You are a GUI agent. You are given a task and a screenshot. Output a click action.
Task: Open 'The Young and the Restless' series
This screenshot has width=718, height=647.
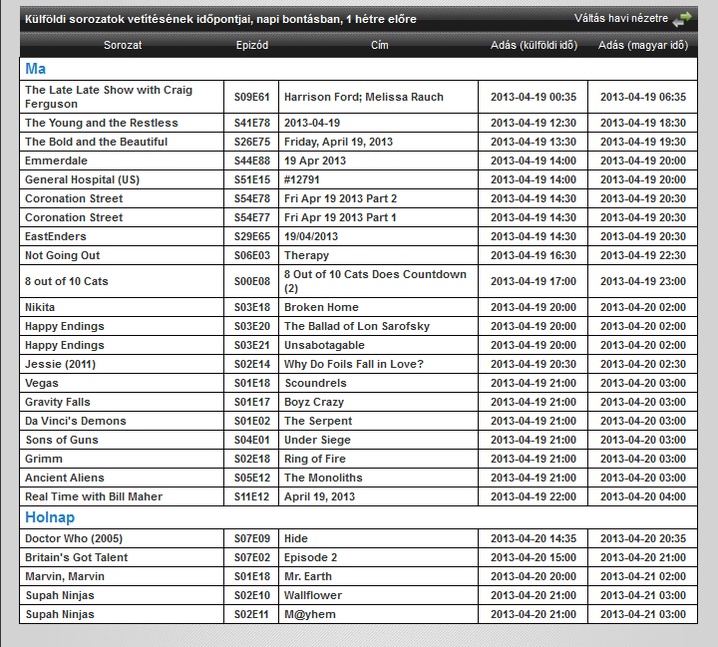101,123
